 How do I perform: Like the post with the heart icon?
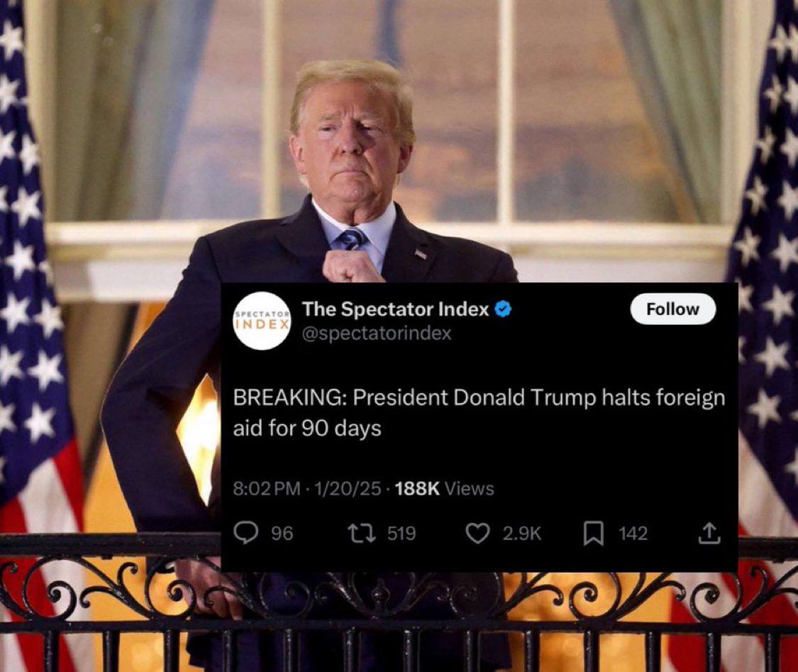(x=477, y=534)
